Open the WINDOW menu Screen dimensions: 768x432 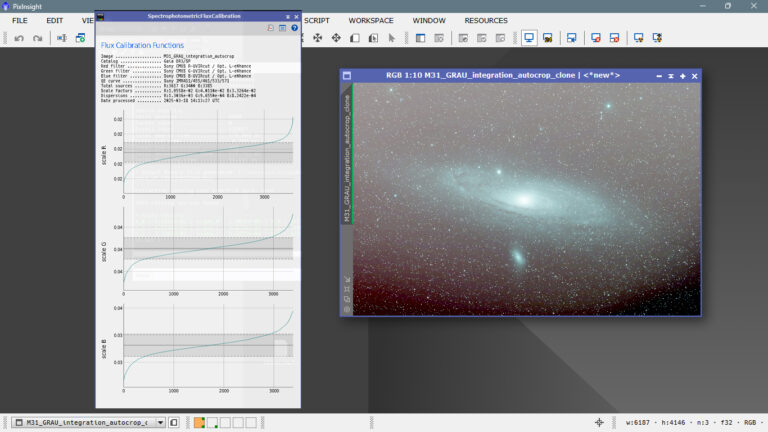pos(429,21)
